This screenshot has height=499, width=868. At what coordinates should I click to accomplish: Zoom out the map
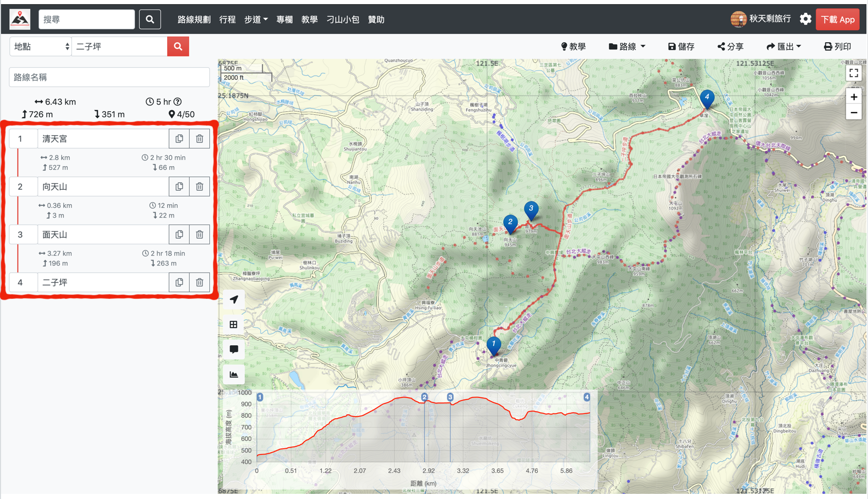pos(854,113)
